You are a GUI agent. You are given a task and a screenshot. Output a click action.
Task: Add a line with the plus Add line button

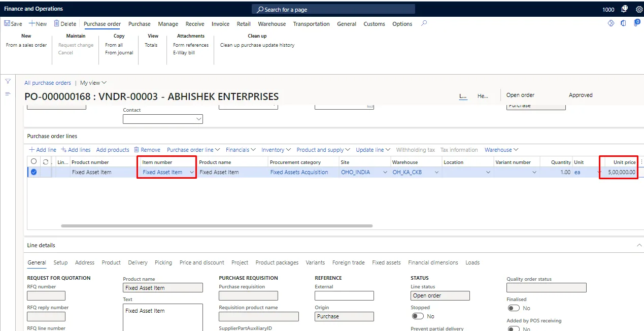tap(43, 150)
